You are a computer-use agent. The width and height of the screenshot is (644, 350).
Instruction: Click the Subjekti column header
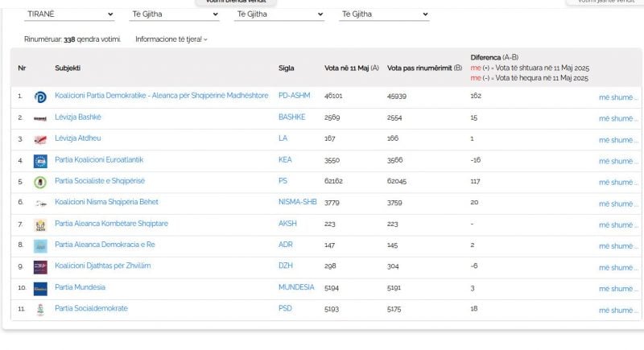(x=68, y=68)
